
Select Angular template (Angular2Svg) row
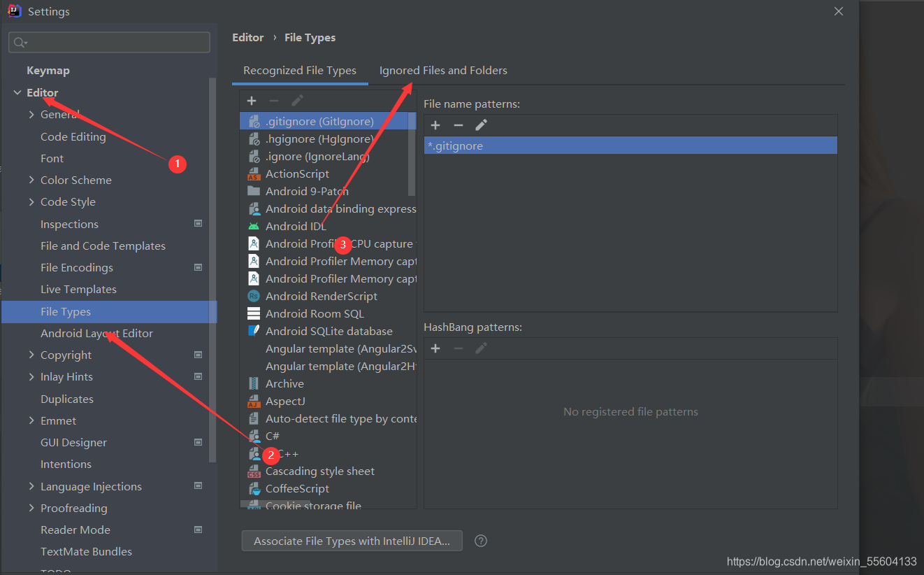click(x=328, y=349)
